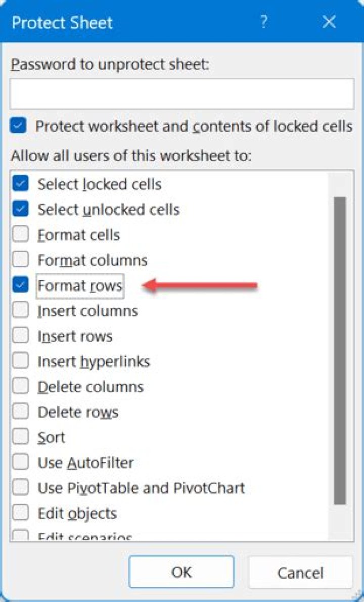364x602 pixels.
Task: Enable Insert hyperlinks checkbox
Action: 20,361
